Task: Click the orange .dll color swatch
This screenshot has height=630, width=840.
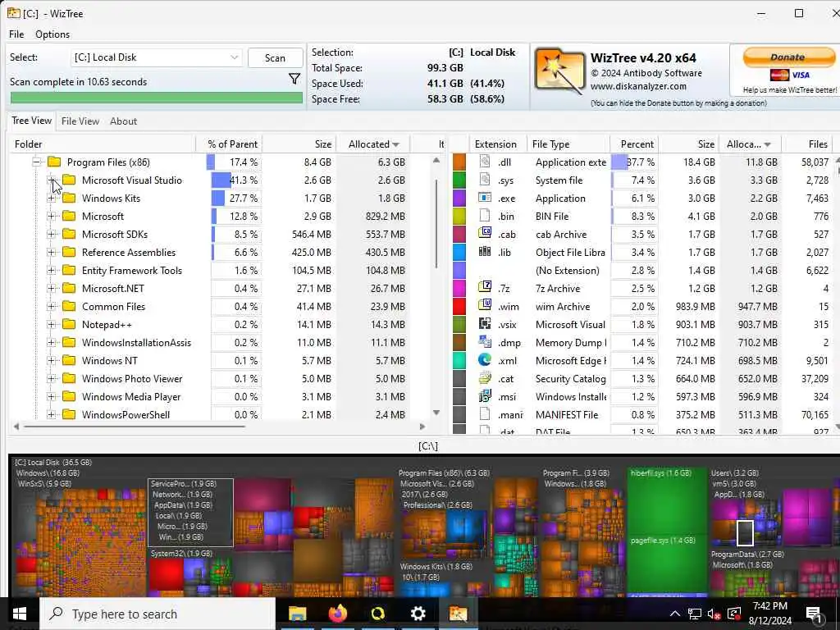Action: click(x=459, y=162)
